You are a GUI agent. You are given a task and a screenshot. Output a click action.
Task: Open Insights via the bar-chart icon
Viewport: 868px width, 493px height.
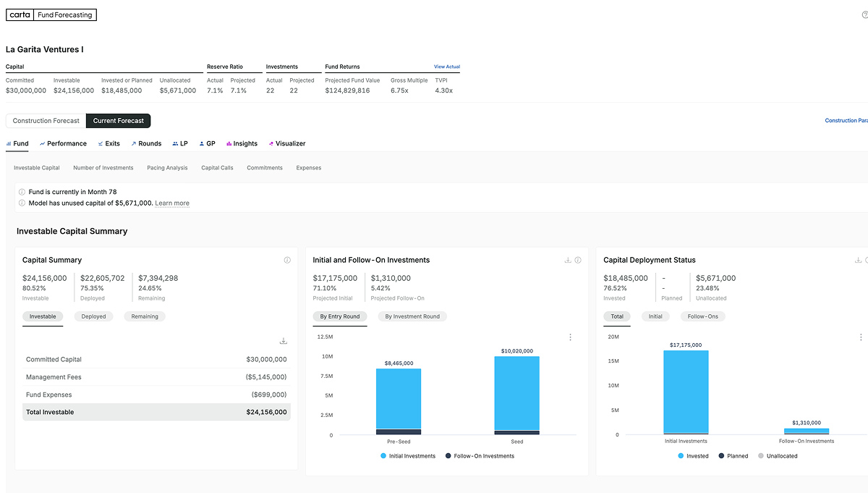(229, 143)
